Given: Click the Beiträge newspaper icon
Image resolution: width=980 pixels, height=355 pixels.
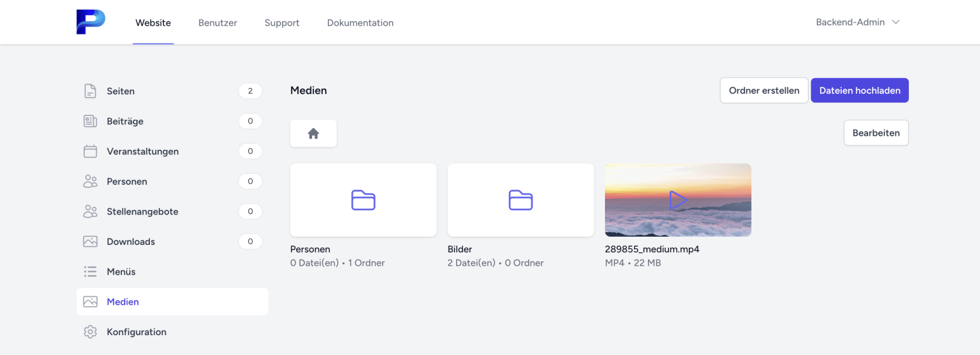Looking at the screenshot, I should tap(90, 121).
